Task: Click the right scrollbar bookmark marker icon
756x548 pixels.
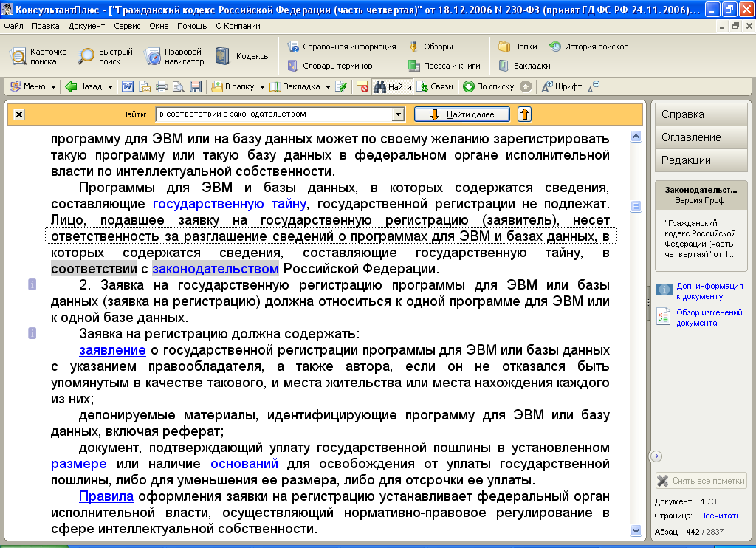Action: point(636,207)
